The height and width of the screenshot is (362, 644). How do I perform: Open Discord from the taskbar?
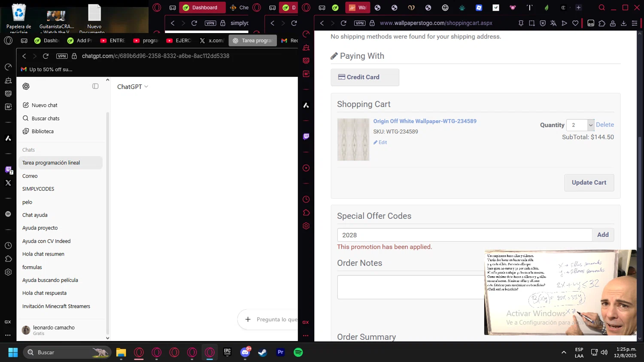[x=245, y=353]
